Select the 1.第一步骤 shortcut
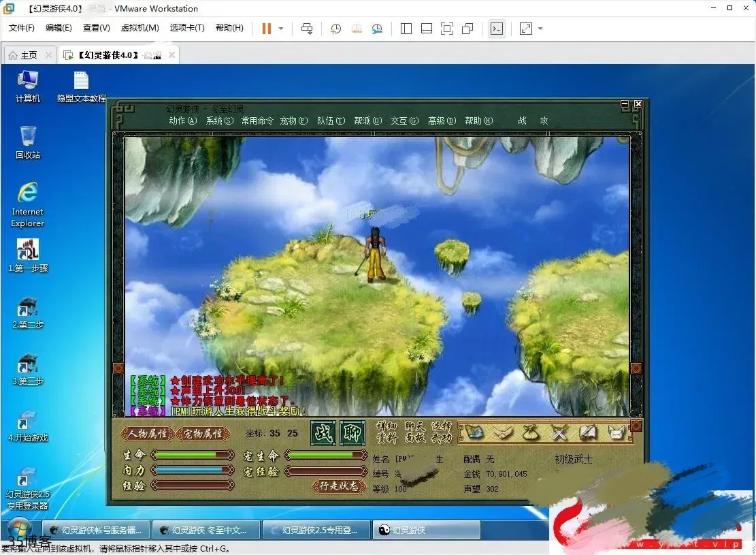The height and width of the screenshot is (555, 756). 27,256
